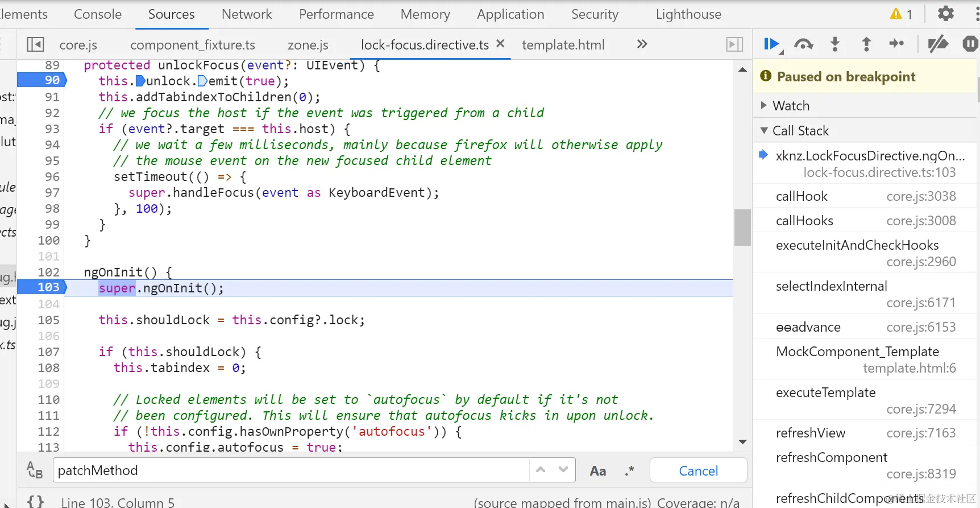Click the warning count indicator
The image size is (980, 508).
[x=902, y=14]
